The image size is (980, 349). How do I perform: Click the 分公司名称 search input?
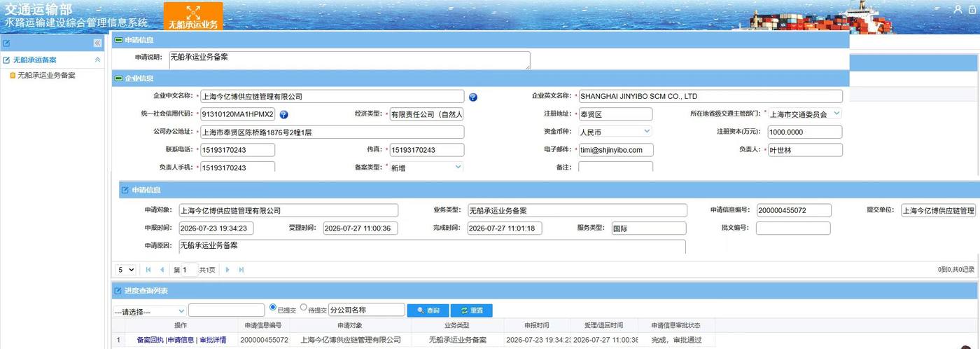(x=366, y=310)
